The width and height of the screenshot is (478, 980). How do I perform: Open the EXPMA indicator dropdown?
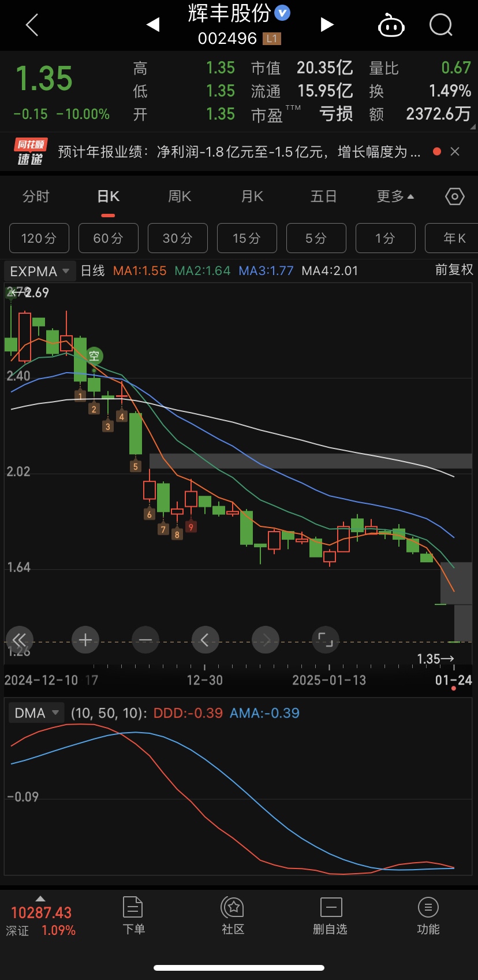[x=40, y=271]
